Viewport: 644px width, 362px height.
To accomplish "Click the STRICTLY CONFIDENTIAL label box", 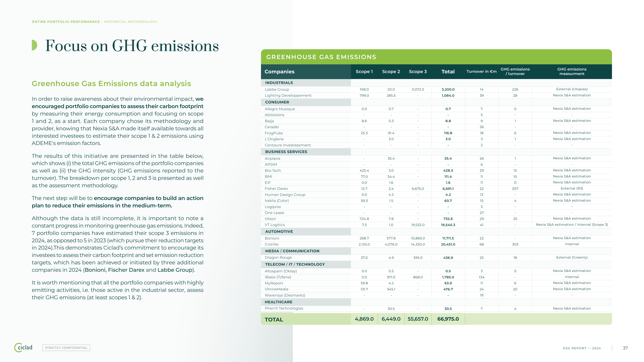I will (66, 348).
